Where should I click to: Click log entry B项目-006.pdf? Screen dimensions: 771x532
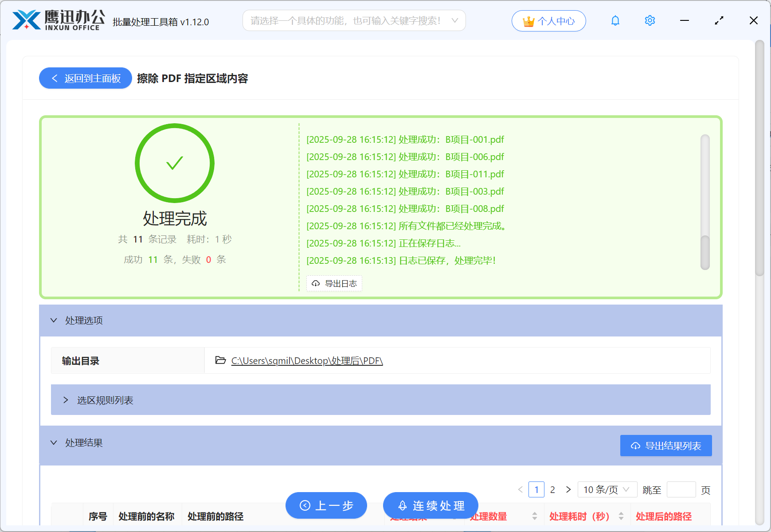click(x=405, y=156)
